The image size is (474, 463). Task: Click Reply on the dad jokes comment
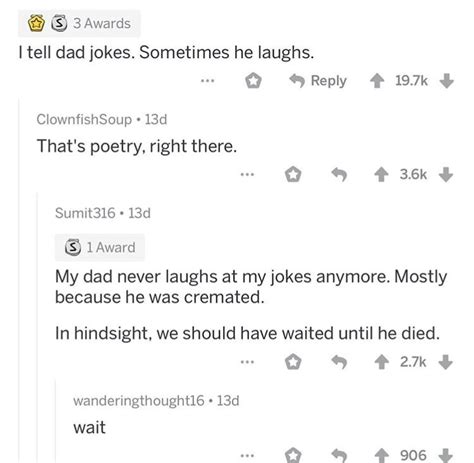pos(318,81)
